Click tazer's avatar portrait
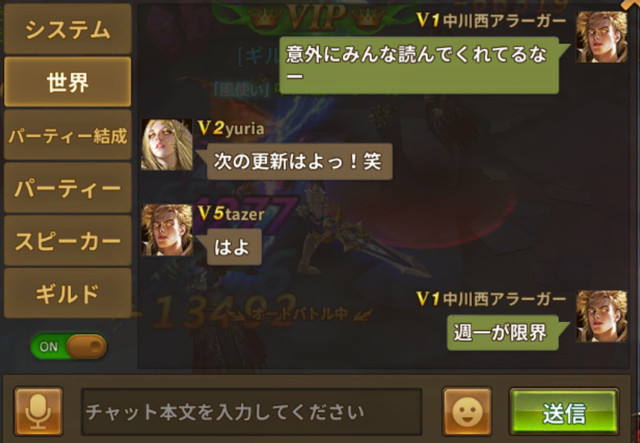The height and width of the screenshot is (443, 640). click(167, 230)
